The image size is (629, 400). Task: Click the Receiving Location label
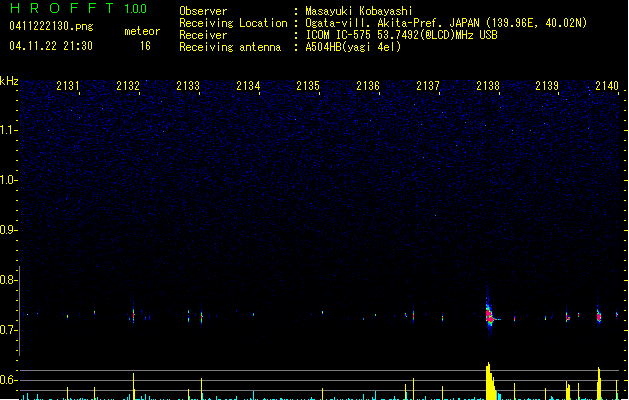click(x=233, y=23)
